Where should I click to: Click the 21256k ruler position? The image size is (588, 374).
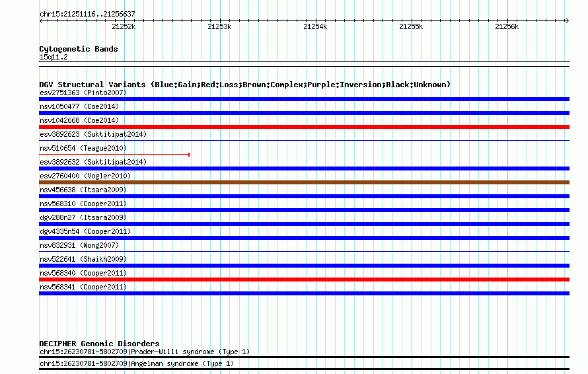point(507,26)
